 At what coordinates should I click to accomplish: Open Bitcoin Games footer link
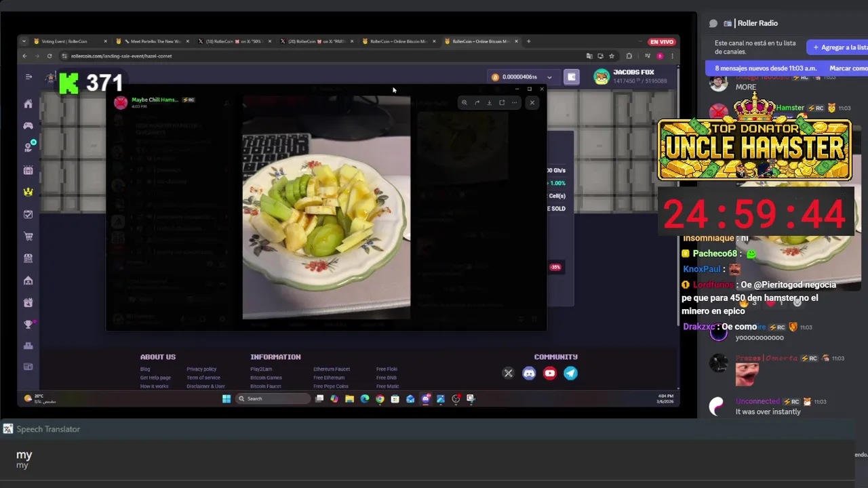266,378
